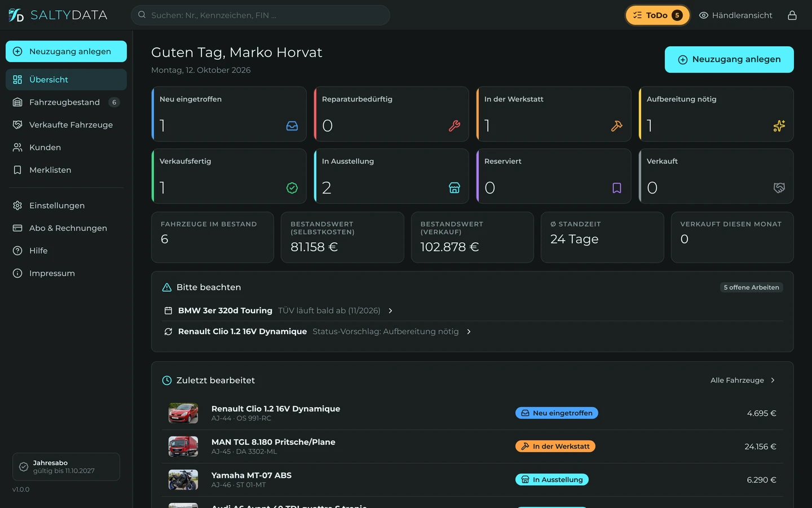Click the SaltyData logo icon
Image resolution: width=812 pixels, height=508 pixels.
(16, 15)
